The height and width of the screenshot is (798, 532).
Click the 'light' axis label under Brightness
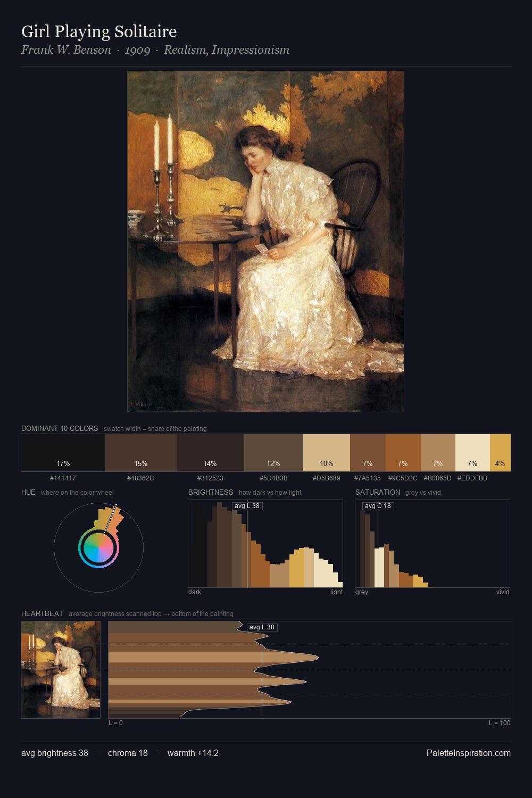pos(336,592)
